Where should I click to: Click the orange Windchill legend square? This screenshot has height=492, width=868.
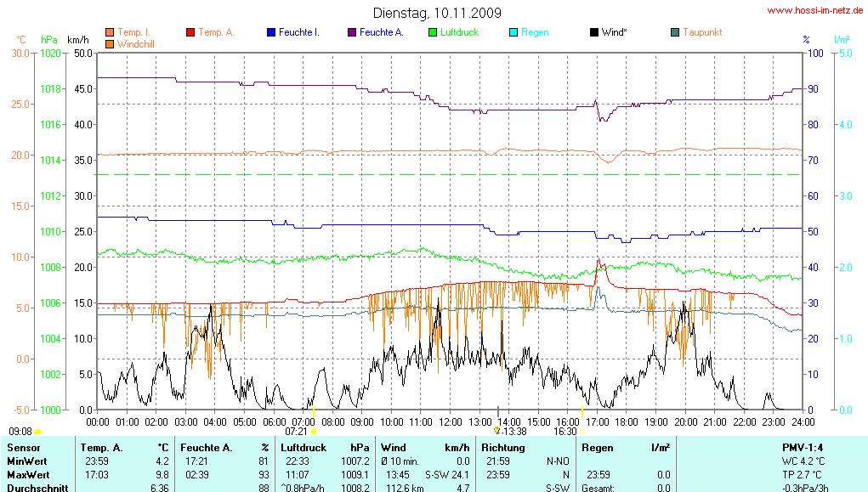[110, 42]
